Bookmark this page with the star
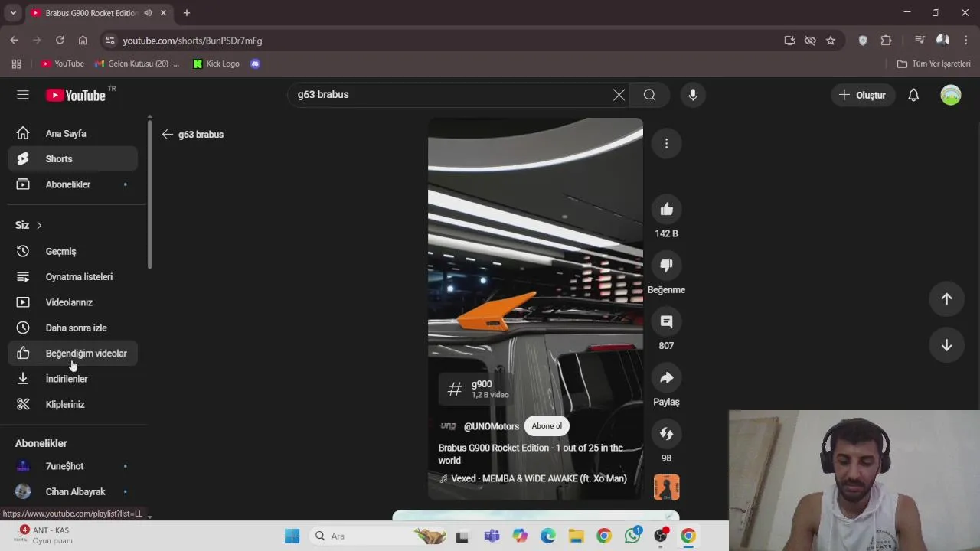The height and width of the screenshot is (551, 980). point(831,41)
